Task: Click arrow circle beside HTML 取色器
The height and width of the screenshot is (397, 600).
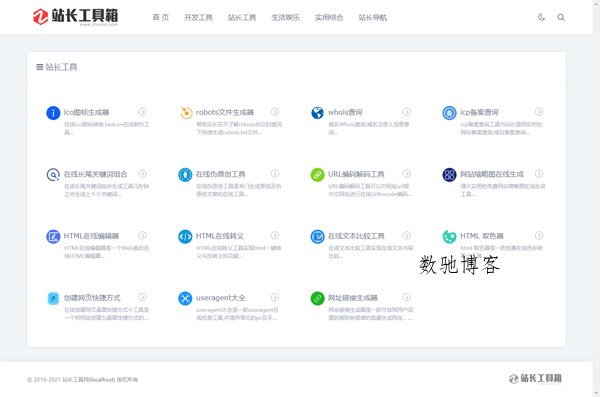Action: tap(539, 235)
